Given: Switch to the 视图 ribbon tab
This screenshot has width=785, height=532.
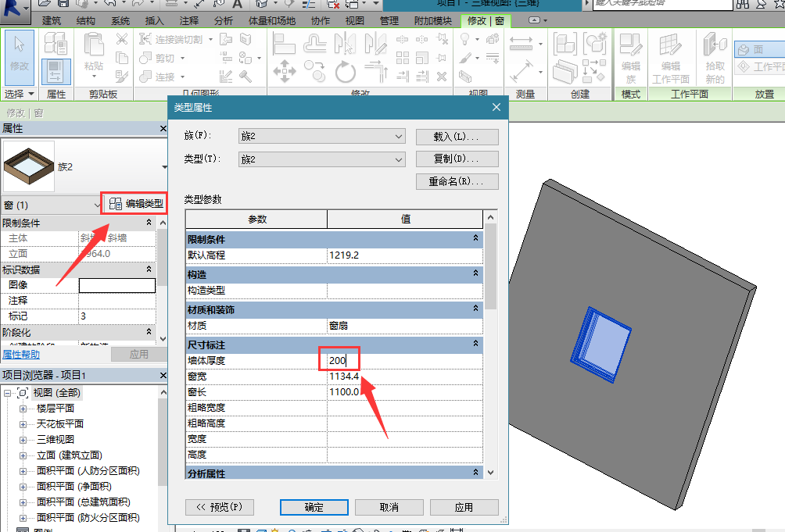Looking at the screenshot, I should pos(354,21).
